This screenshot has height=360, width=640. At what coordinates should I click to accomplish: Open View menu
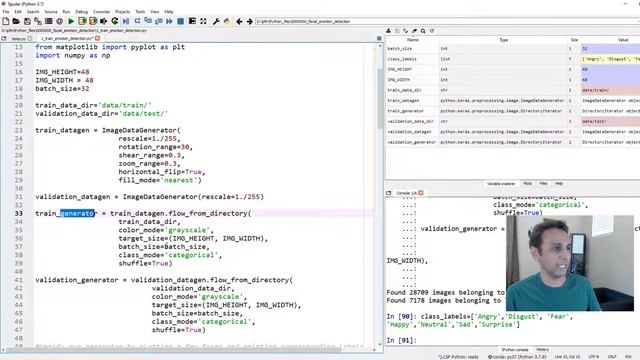coord(155,12)
